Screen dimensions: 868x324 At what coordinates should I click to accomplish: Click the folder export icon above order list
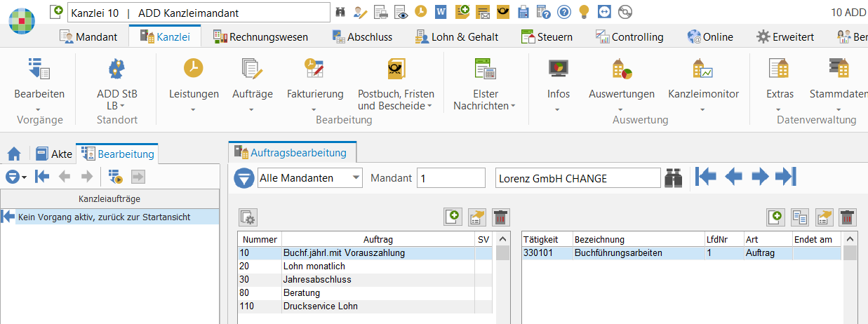pyautogui.click(x=477, y=217)
